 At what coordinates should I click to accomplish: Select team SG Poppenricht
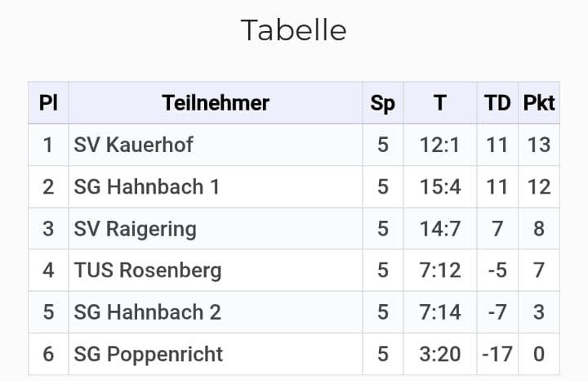(x=148, y=354)
